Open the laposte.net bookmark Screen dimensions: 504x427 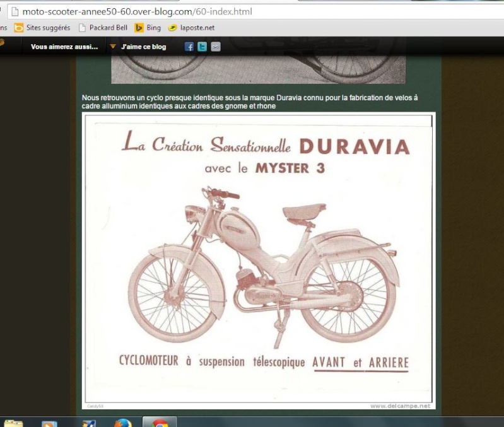point(191,28)
